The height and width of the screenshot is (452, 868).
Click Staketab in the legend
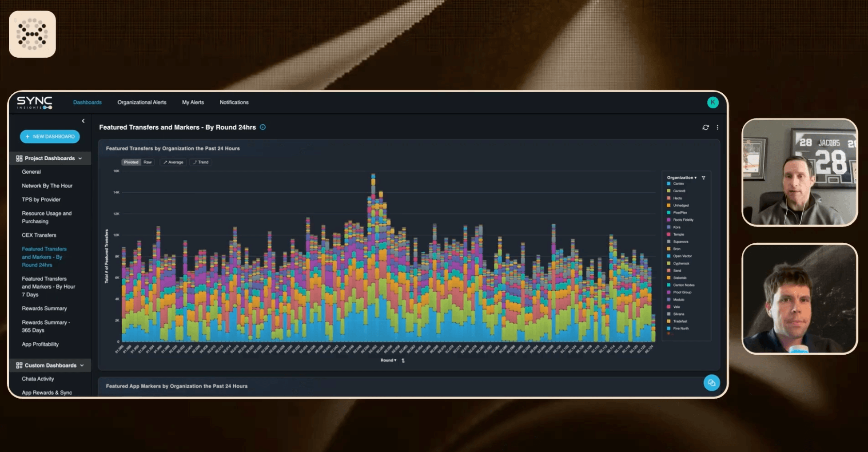(677, 278)
